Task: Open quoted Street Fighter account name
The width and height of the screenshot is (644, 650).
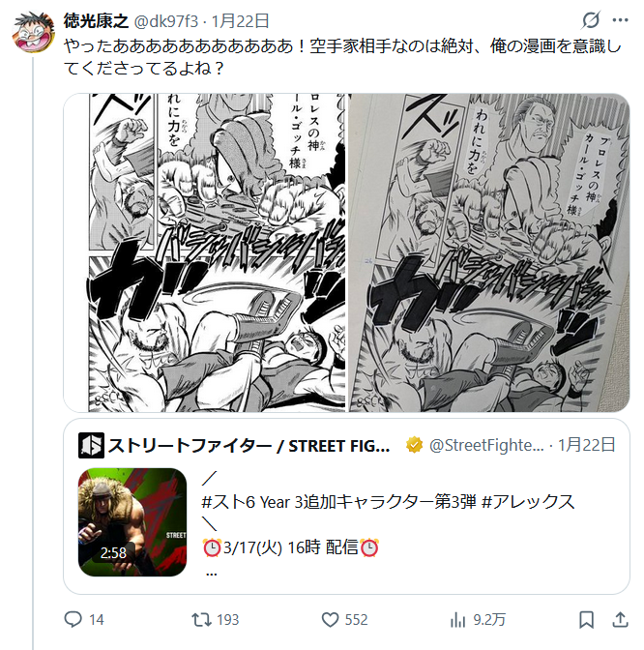Action: pyautogui.click(x=249, y=446)
